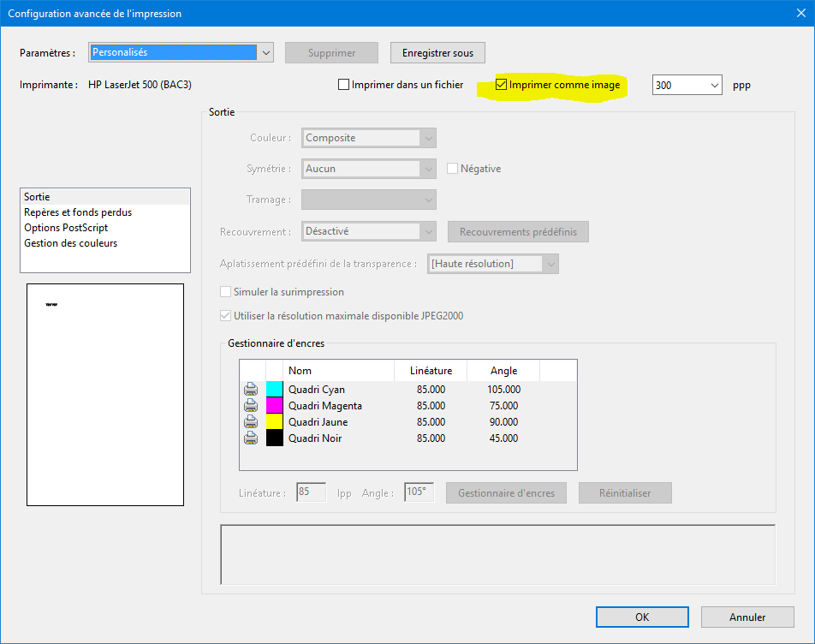This screenshot has width=815, height=644.
Task: Toggle the 'Négative' checkbox
Action: pyautogui.click(x=453, y=169)
